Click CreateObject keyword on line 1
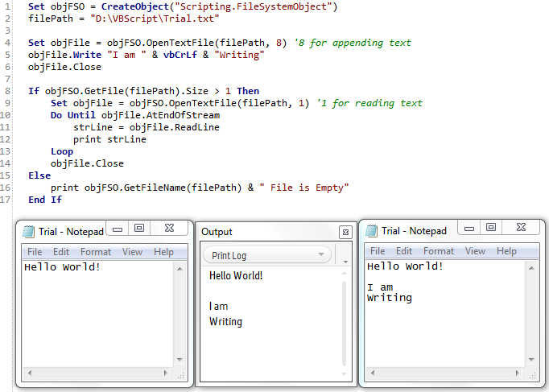The height and width of the screenshot is (392, 549). pyautogui.click(x=135, y=6)
